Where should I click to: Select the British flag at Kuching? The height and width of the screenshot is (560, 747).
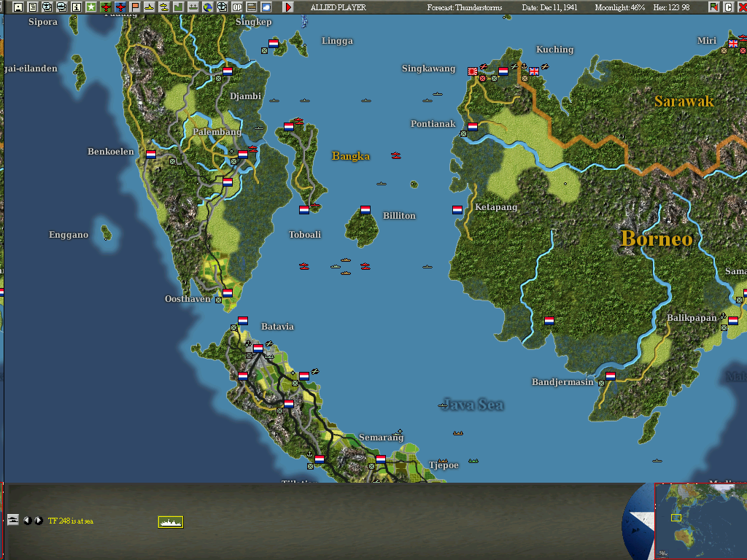click(534, 71)
